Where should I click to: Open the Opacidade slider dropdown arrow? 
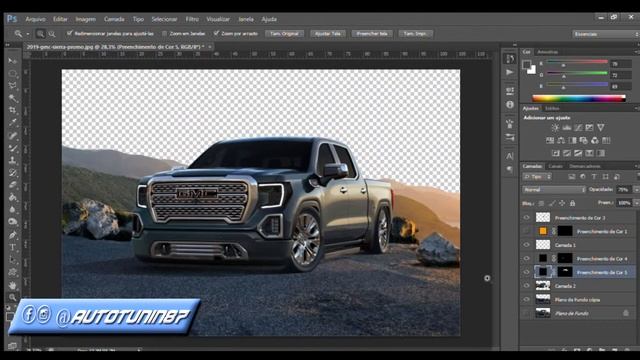[636, 190]
